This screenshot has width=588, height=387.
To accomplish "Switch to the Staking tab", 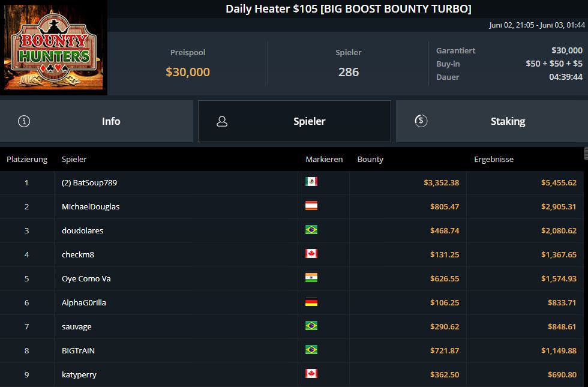I will point(492,121).
